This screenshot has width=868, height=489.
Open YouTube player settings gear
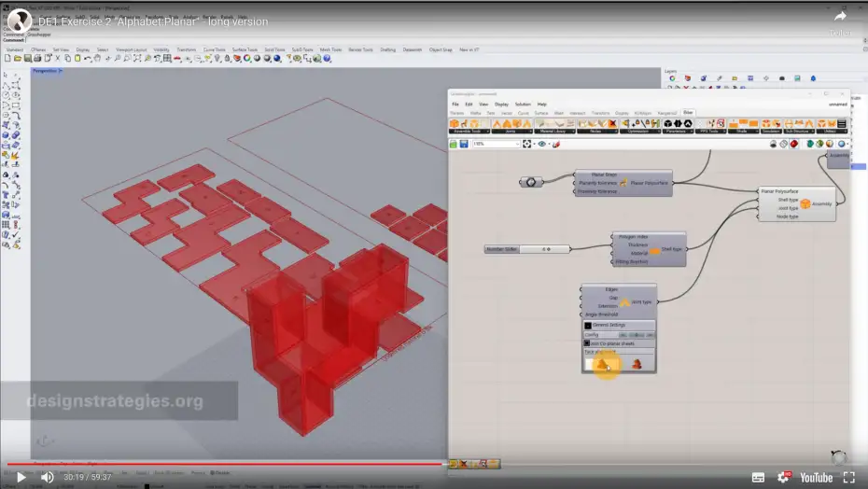[784, 477]
